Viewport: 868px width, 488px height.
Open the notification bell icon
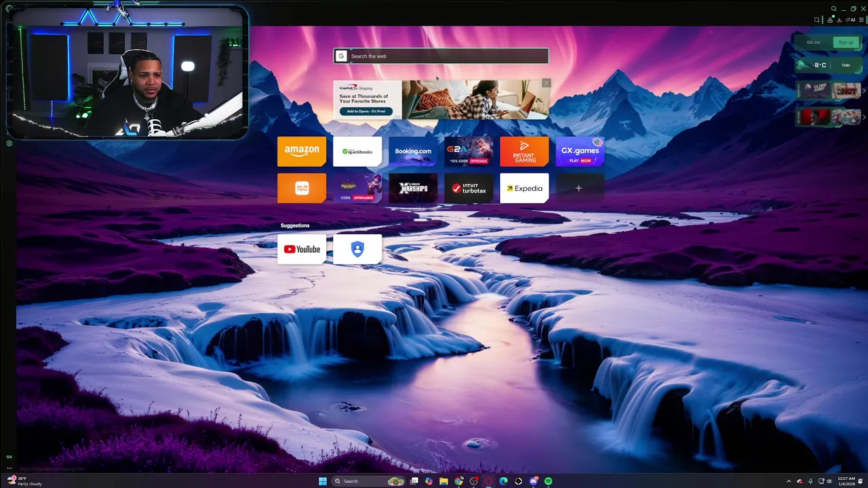[860, 481]
